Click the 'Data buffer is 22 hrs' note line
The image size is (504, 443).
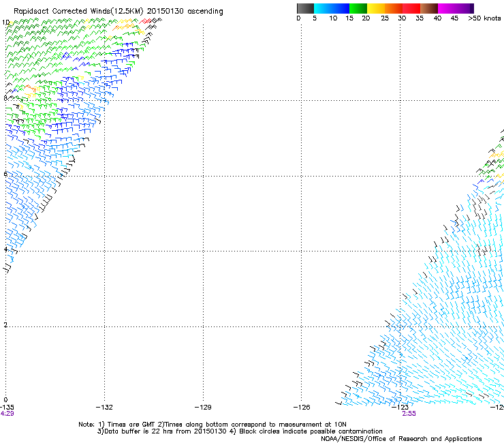[240, 431]
